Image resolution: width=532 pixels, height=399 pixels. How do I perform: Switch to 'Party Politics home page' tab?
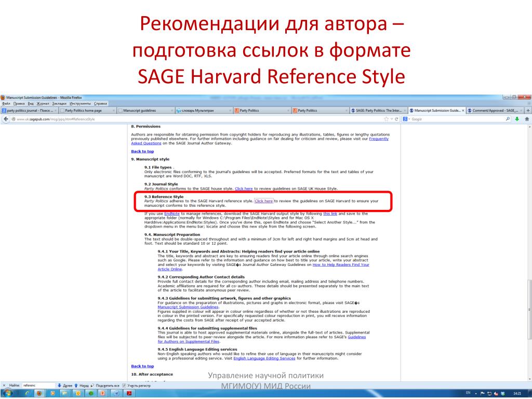tap(87, 110)
